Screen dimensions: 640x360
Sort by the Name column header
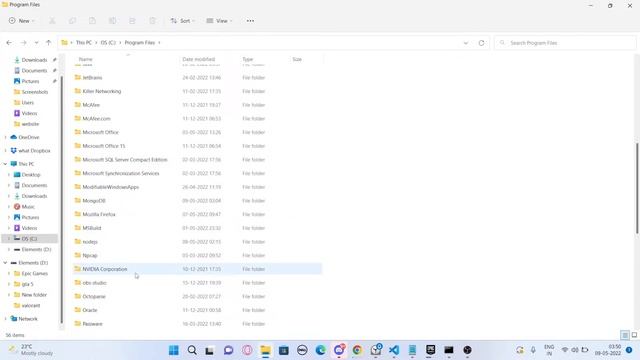tap(85, 59)
